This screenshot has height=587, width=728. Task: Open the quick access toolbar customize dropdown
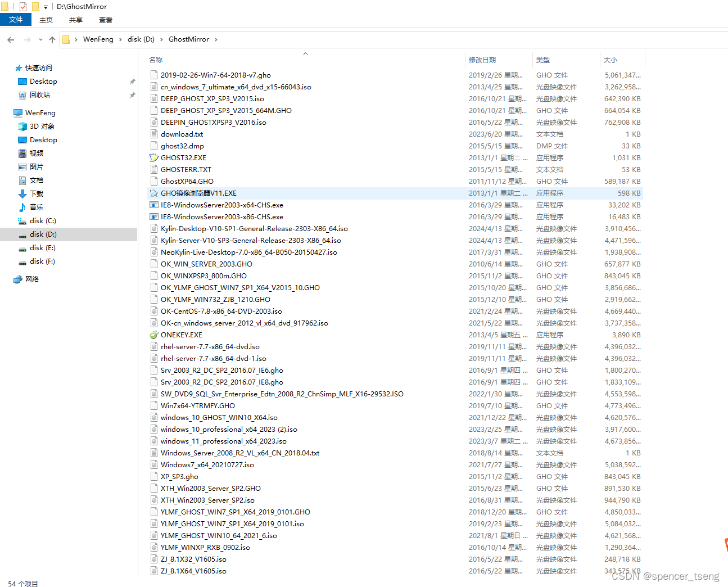click(x=46, y=7)
